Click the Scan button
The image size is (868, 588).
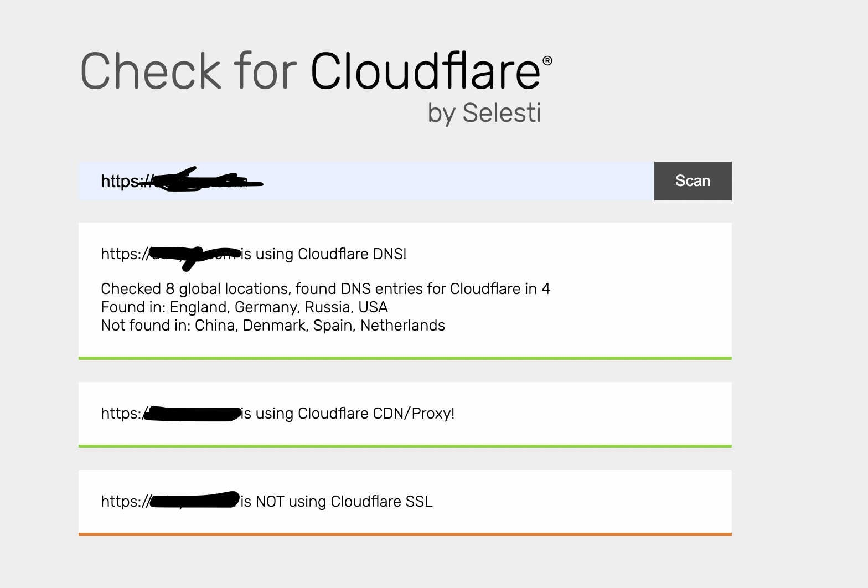pyautogui.click(x=693, y=181)
